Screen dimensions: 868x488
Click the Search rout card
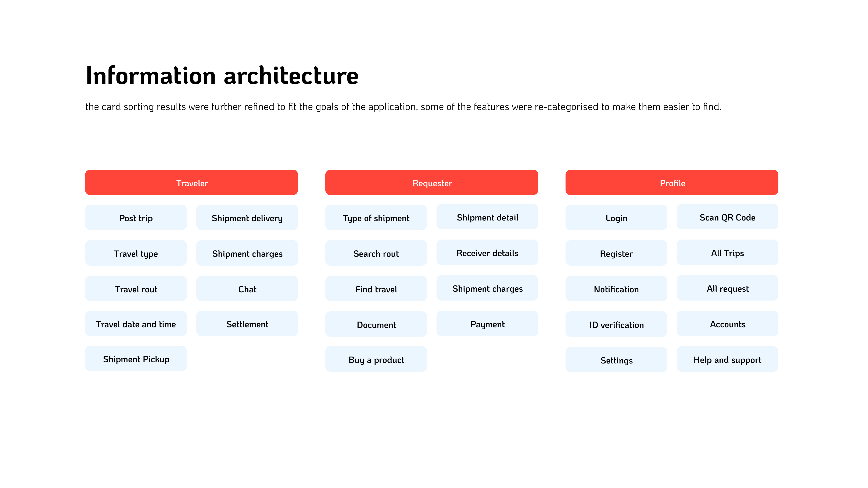[x=376, y=253]
